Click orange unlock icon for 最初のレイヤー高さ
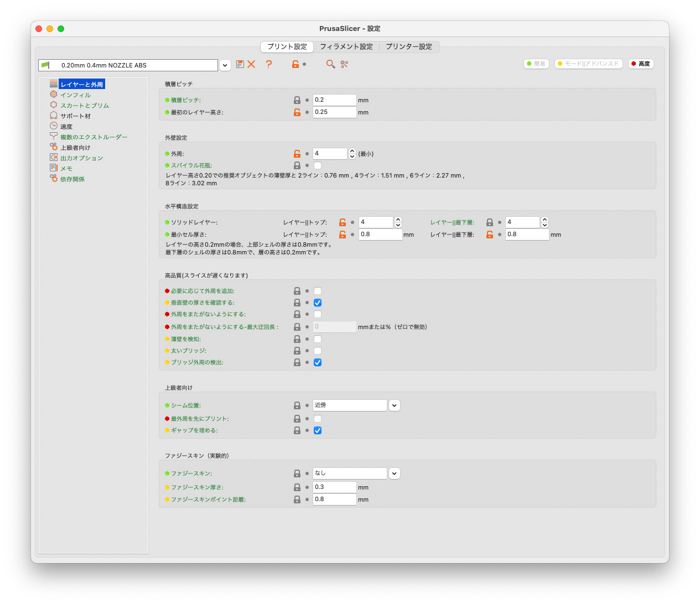The width and height of the screenshot is (700, 604). (x=297, y=112)
